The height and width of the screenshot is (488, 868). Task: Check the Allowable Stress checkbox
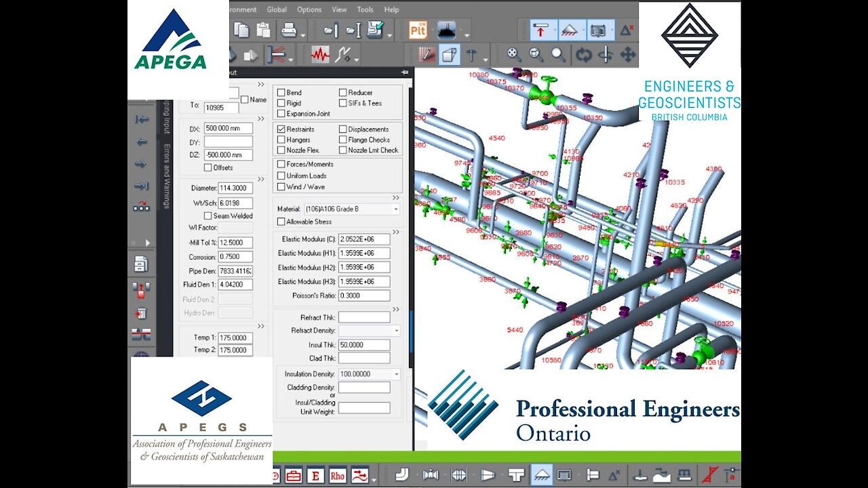[281, 222]
